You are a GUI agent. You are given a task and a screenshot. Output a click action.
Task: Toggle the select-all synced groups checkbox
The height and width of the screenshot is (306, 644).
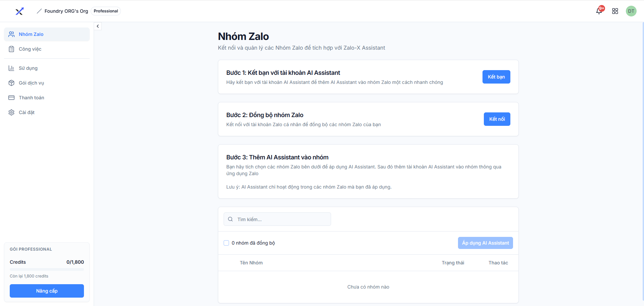[x=226, y=243]
